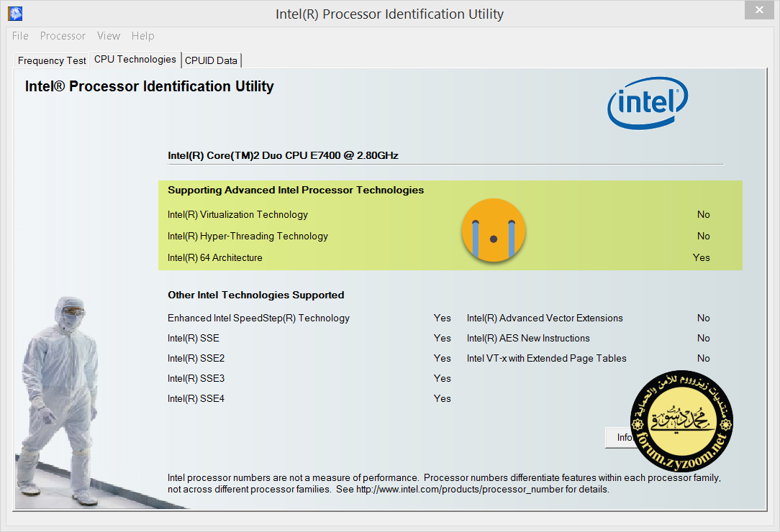The width and height of the screenshot is (780, 532).
Task: Select the CPU Technologies tab
Action: (x=135, y=59)
